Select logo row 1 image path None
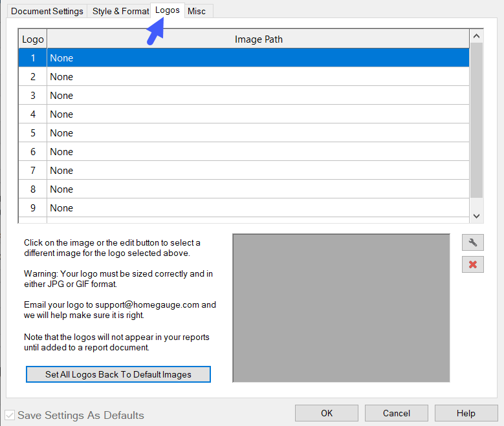The height and width of the screenshot is (426, 504). click(x=258, y=58)
